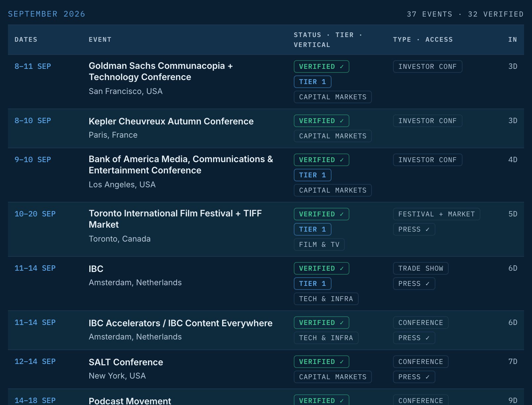Open the Toronto International Film Festival entry
Image resolution: width=532 pixels, height=405 pixels.
click(x=175, y=219)
